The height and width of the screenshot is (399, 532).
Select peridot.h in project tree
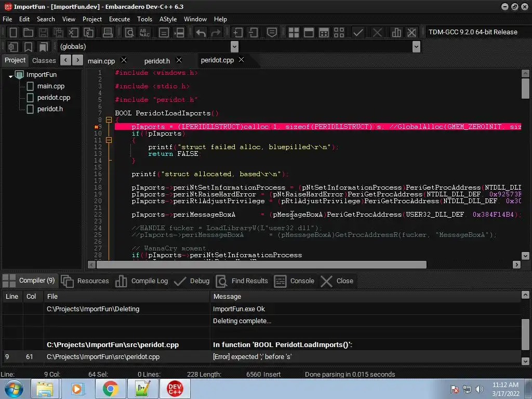50,109
